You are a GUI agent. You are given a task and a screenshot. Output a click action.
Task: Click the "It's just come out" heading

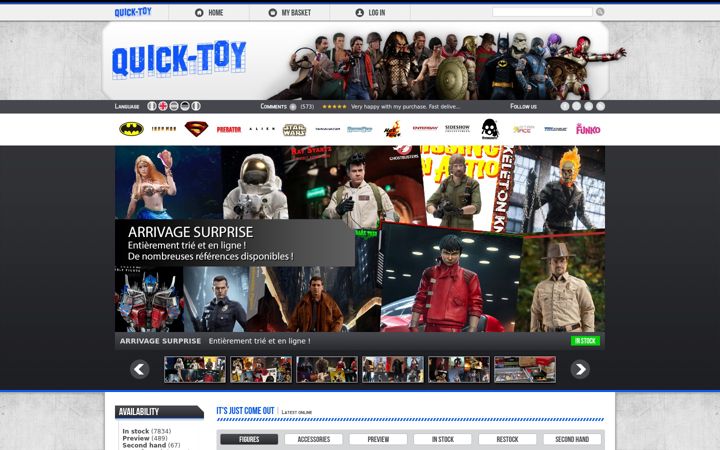[x=245, y=411]
